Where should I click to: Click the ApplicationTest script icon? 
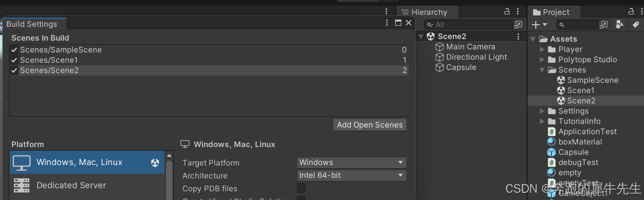[x=552, y=132]
